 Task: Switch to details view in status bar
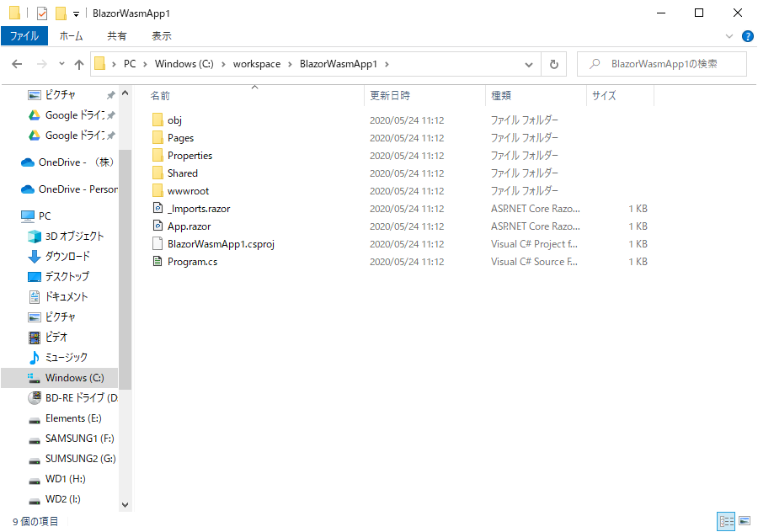(725, 521)
